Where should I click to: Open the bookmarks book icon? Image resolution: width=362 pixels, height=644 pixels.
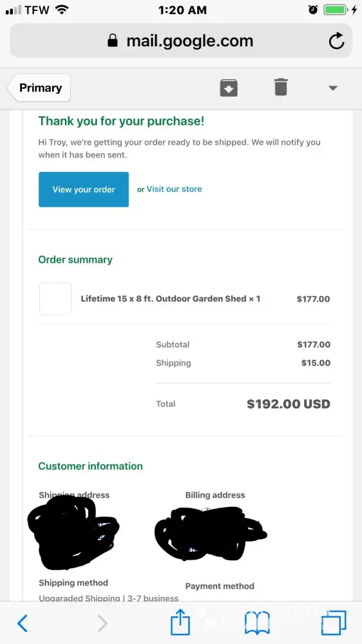pos(257,623)
